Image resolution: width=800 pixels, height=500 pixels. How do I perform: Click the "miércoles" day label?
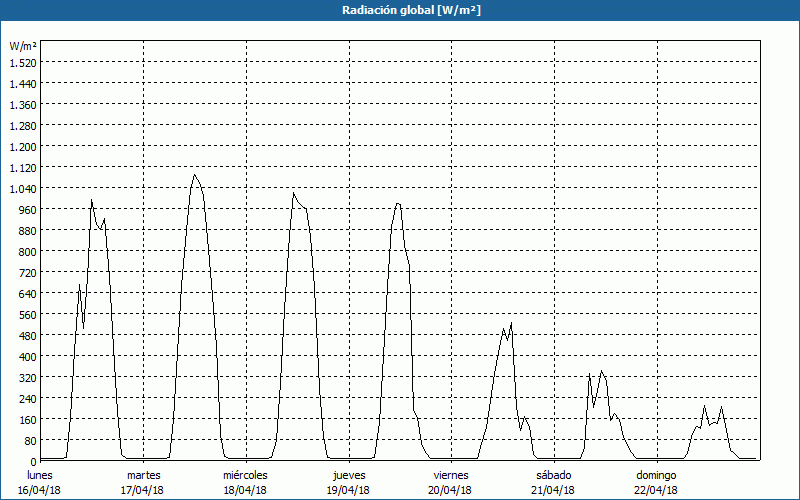(245, 475)
